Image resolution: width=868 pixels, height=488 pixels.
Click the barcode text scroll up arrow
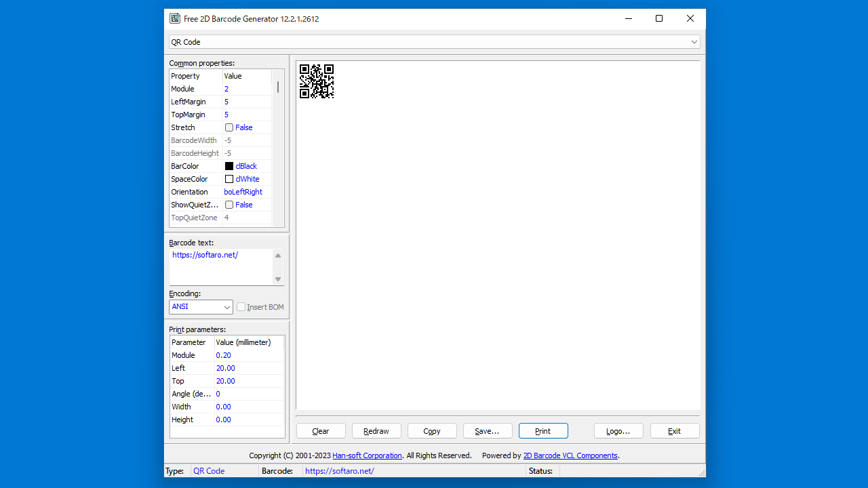(x=278, y=256)
